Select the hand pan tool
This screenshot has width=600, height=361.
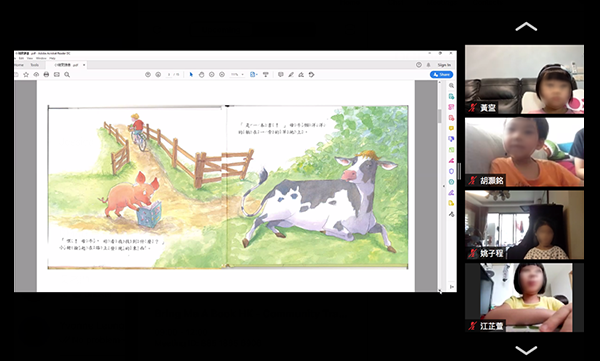pyautogui.click(x=201, y=75)
